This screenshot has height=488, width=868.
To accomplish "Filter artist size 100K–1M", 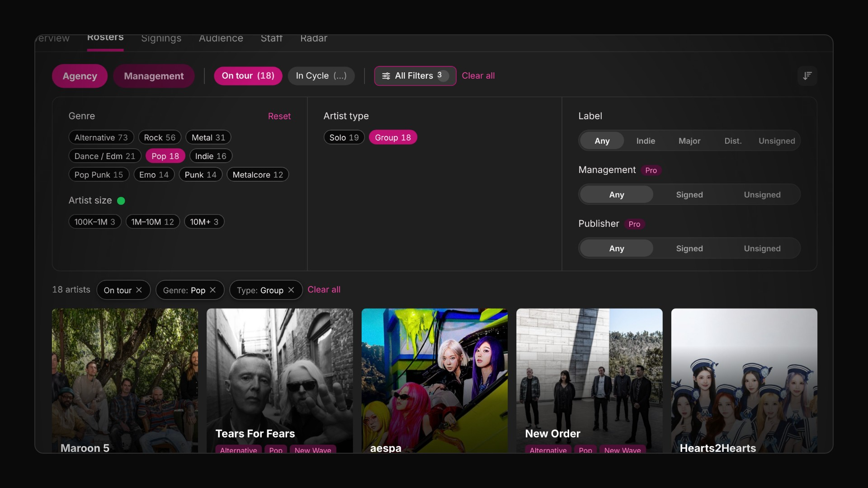I will point(95,221).
